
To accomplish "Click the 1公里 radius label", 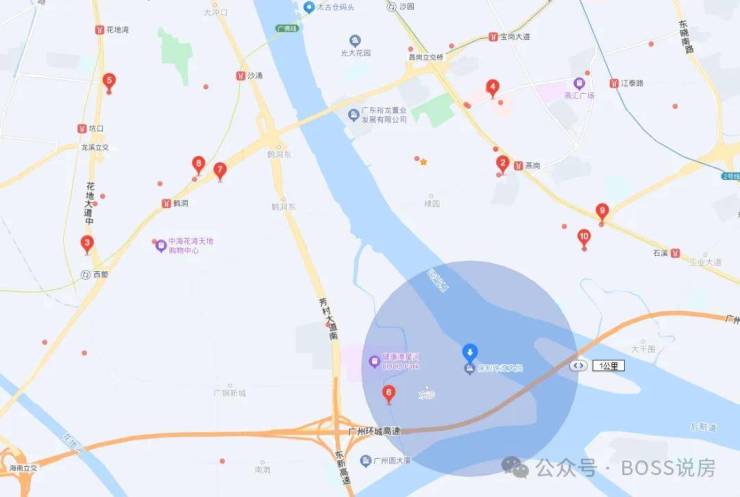I will point(609,366).
